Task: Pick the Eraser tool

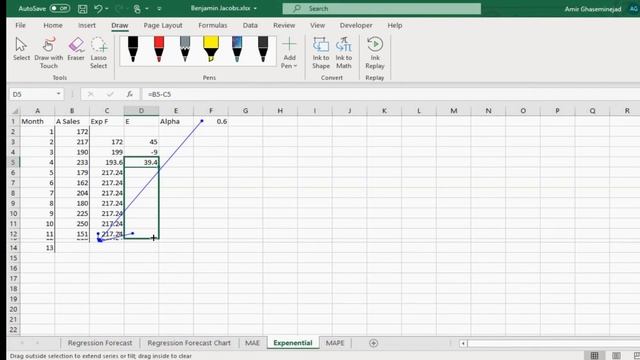Action: tap(76, 49)
